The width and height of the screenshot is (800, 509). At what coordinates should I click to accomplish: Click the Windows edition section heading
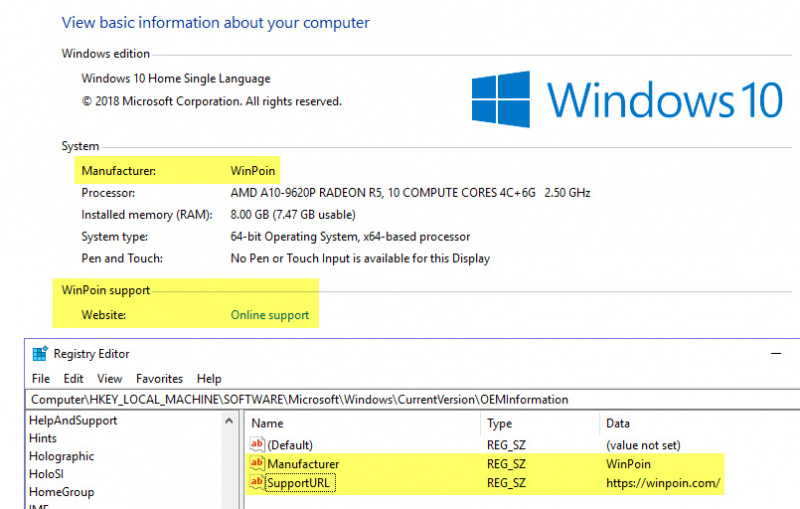(x=106, y=54)
